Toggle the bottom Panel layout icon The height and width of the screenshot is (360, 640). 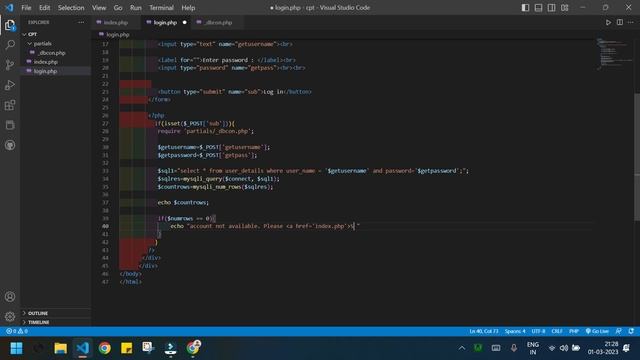(538, 8)
